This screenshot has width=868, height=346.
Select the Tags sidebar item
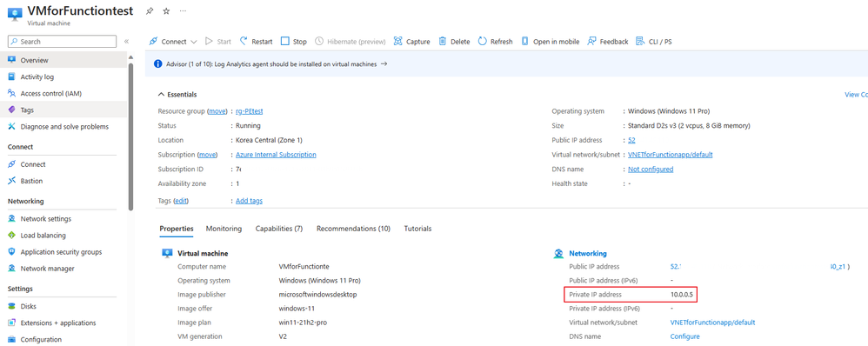pos(63,110)
